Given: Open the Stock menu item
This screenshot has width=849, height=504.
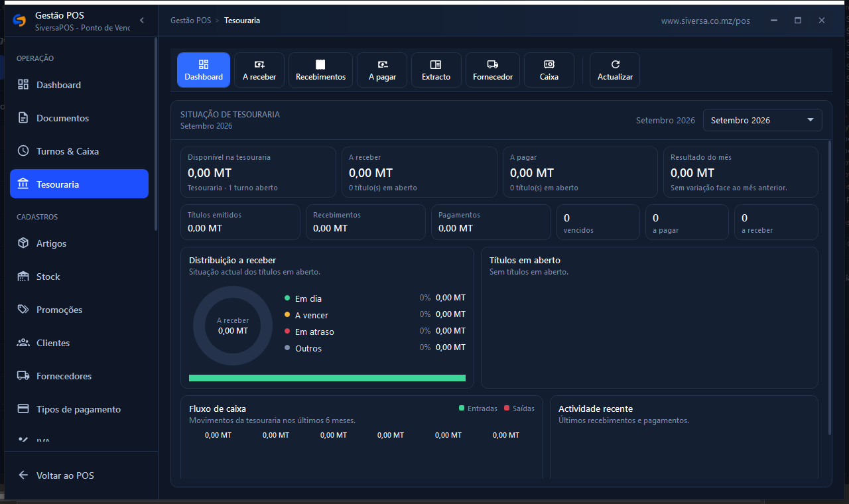Looking at the screenshot, I should tap(79, 277).
